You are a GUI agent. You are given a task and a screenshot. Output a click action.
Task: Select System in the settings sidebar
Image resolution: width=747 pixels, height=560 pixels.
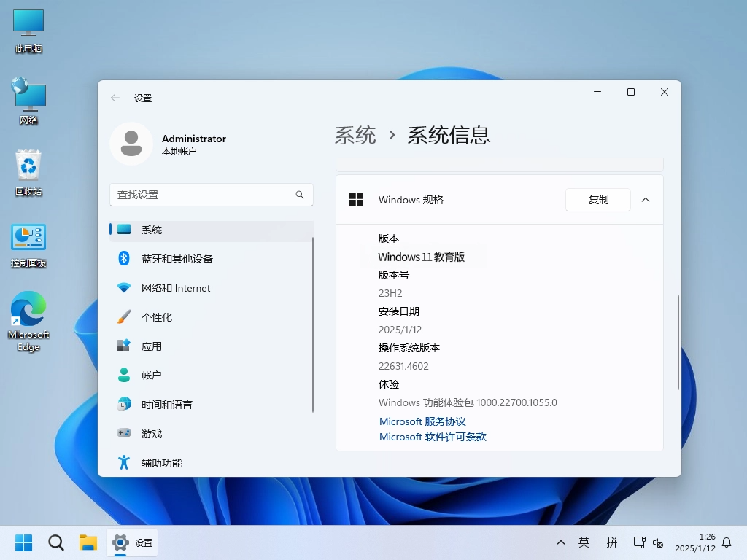[152, 230]
